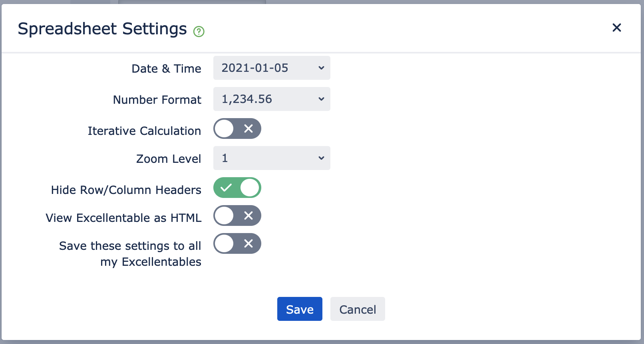Open the Date & Time format dropdown
This screenshot has width=644, height=344.
(x=272, y=68)
